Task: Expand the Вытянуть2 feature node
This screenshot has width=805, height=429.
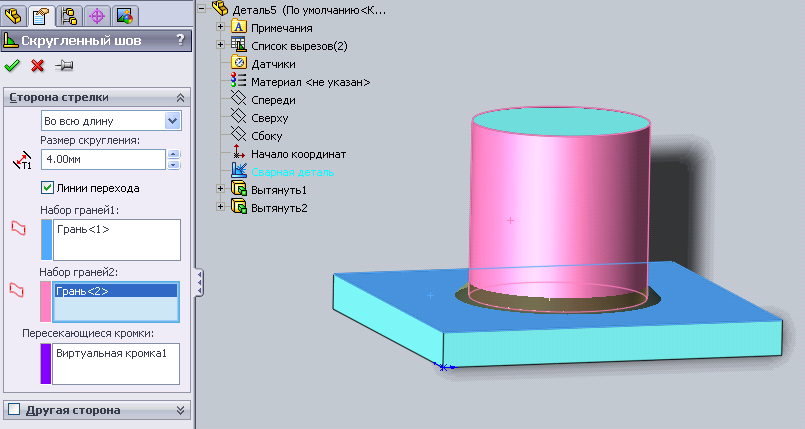Action: (220, 207)
